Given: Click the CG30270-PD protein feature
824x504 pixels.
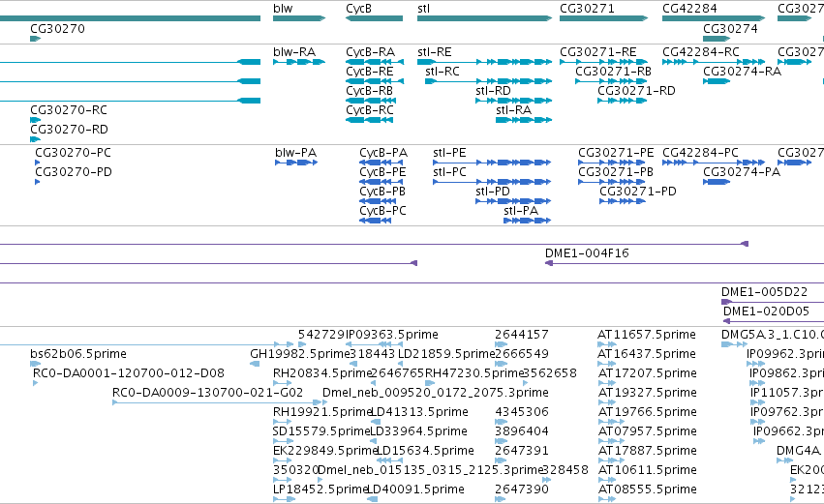Looking at the screenshot, I should coord(38,182).
